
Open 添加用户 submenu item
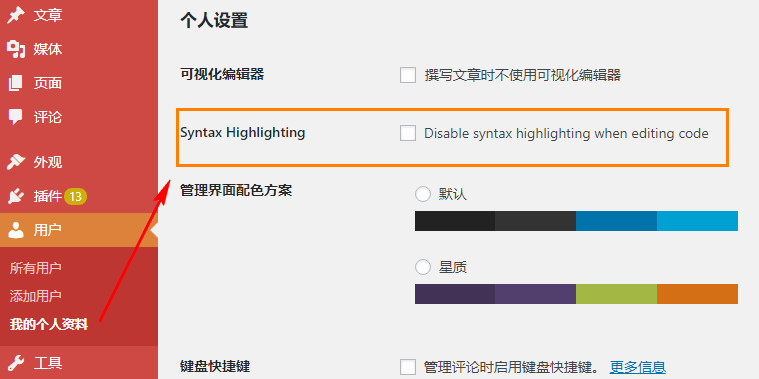(35, 296)
